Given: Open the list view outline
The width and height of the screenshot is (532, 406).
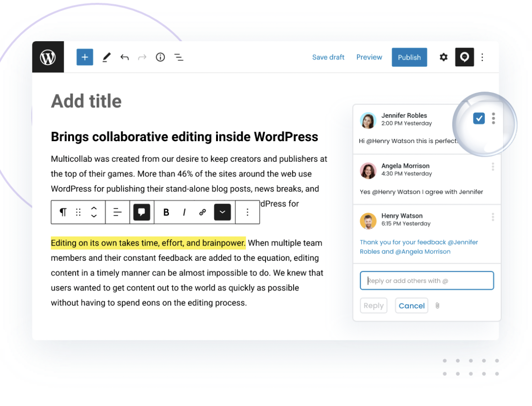Looking at the screenshot, I should (179, 57).
